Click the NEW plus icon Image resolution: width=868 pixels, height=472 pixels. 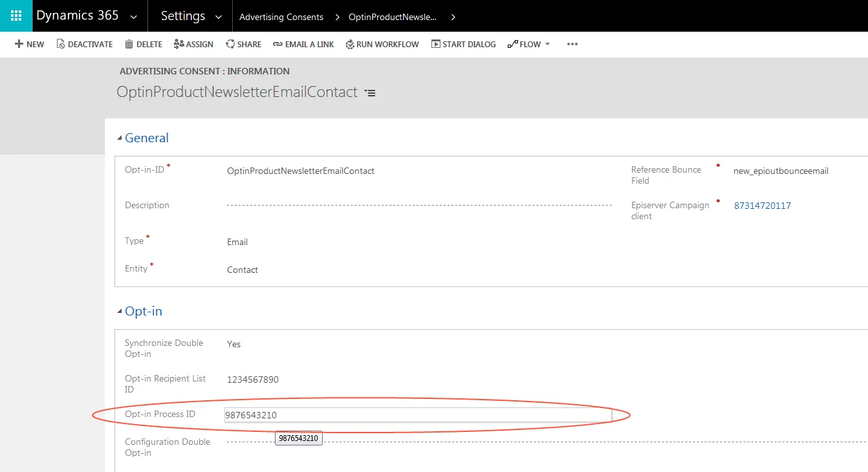click(19, 44)
